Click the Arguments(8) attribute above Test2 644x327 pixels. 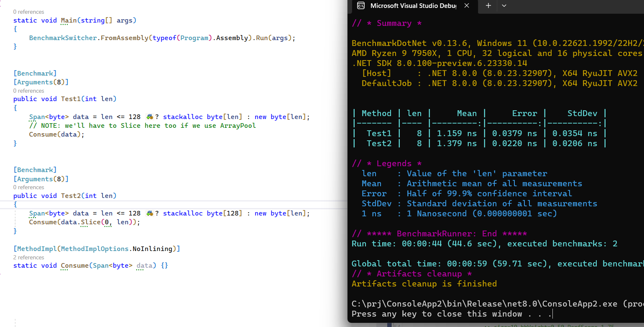(41, 178)
